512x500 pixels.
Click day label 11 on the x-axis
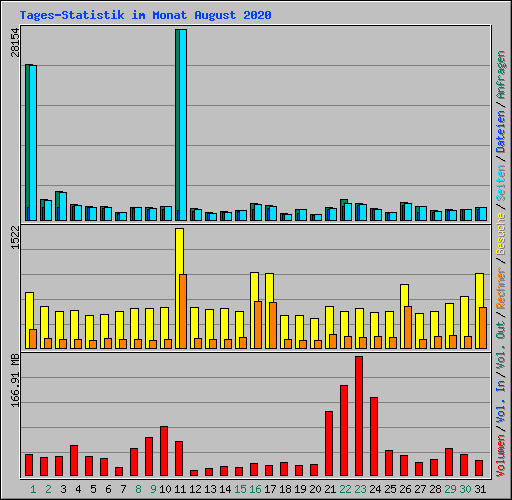pyautogui.click(x=180, y=489)
